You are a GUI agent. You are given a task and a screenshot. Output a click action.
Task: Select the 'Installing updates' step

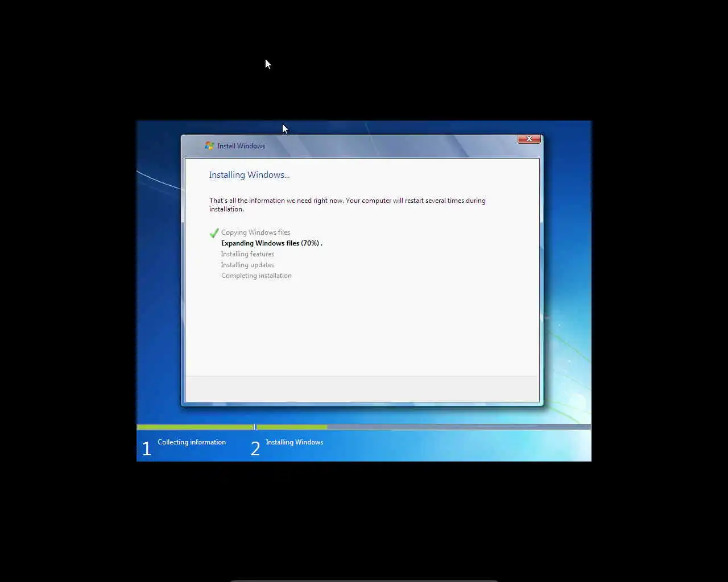247,265
